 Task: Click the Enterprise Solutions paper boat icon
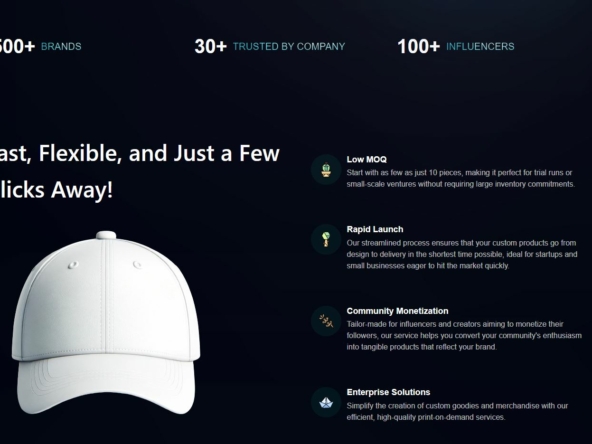pyautogui.click(x=326, y=402)
